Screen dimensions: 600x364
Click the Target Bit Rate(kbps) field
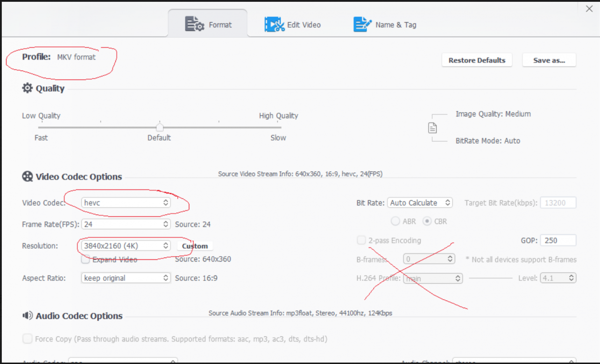[x=558, y=203]
